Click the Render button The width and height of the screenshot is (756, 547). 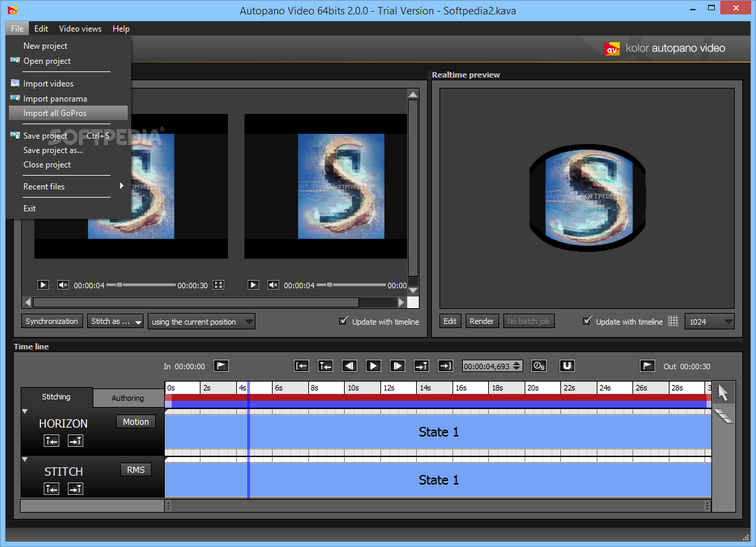click(x=481, y=321)
